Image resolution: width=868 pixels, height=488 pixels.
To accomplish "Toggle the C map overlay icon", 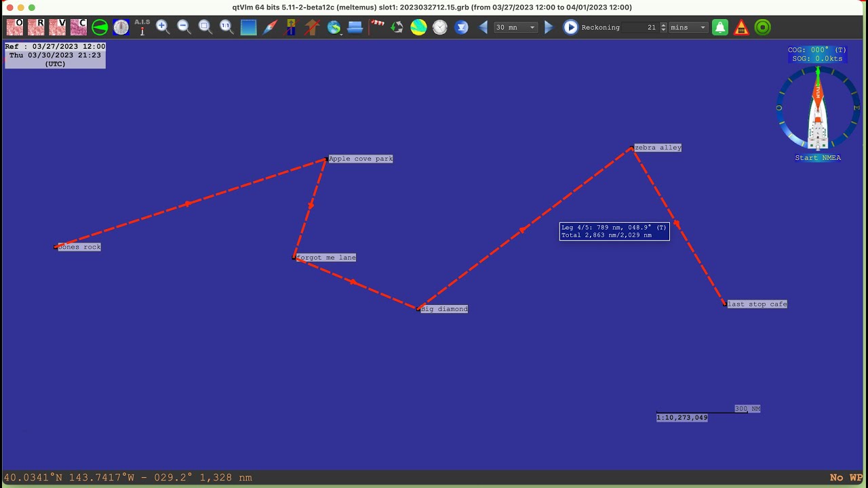I will point(78,27).
